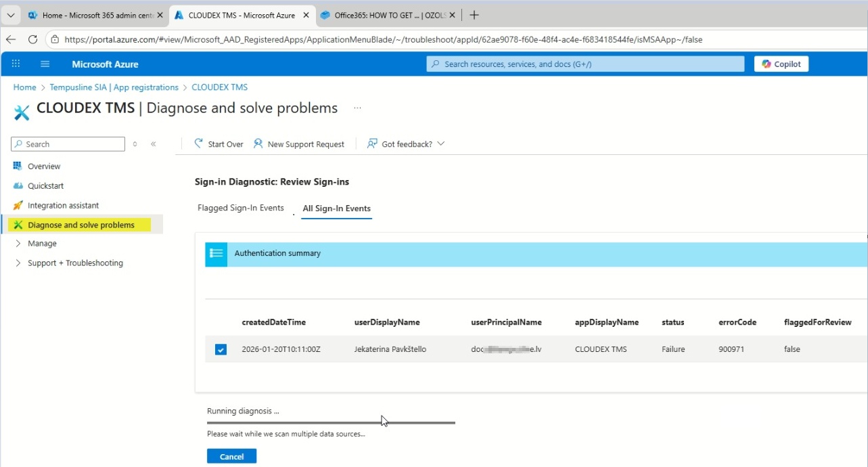Open the browser tab list dropdown arrow
The image size is (868, 467).
pyautogui.click(x=11, y=15)
